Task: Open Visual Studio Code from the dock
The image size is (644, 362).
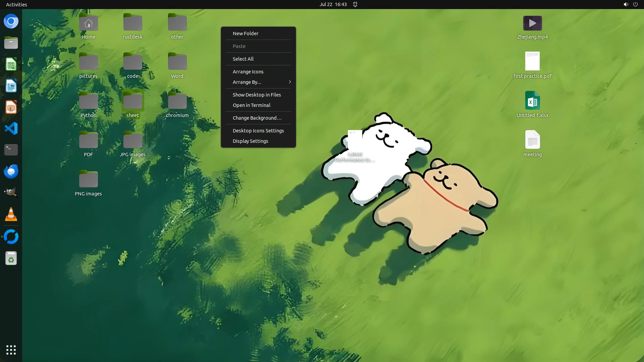Action: pos(11,128)
